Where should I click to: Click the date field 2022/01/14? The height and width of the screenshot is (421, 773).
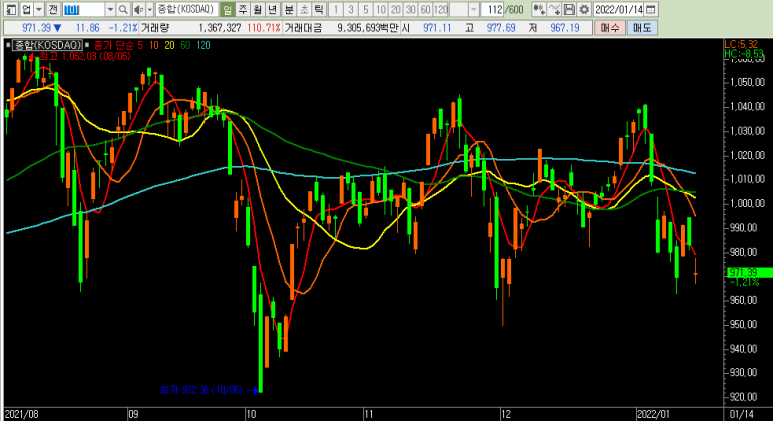(x=619, y=9)
